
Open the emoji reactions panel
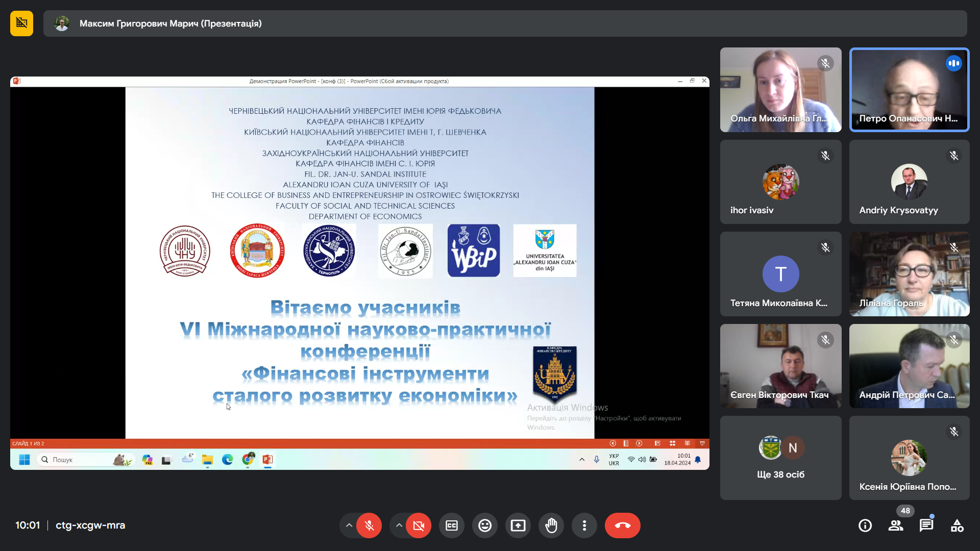tap(484, 525)
